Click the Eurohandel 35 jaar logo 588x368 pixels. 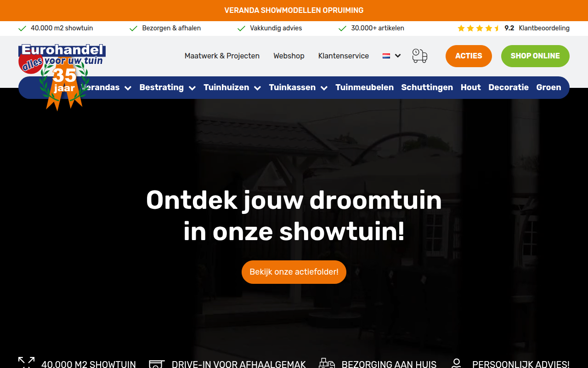[x=62, y=77]
